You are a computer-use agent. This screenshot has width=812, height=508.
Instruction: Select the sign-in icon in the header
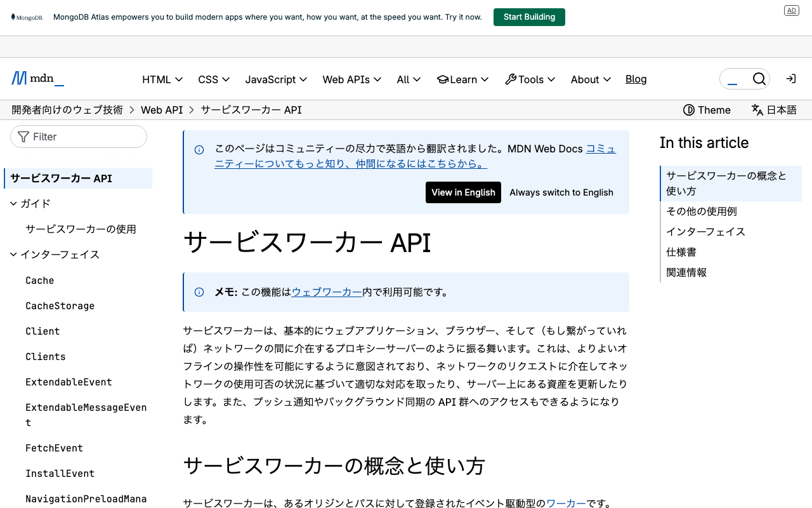pyautogui.click(x=790, y=78)
